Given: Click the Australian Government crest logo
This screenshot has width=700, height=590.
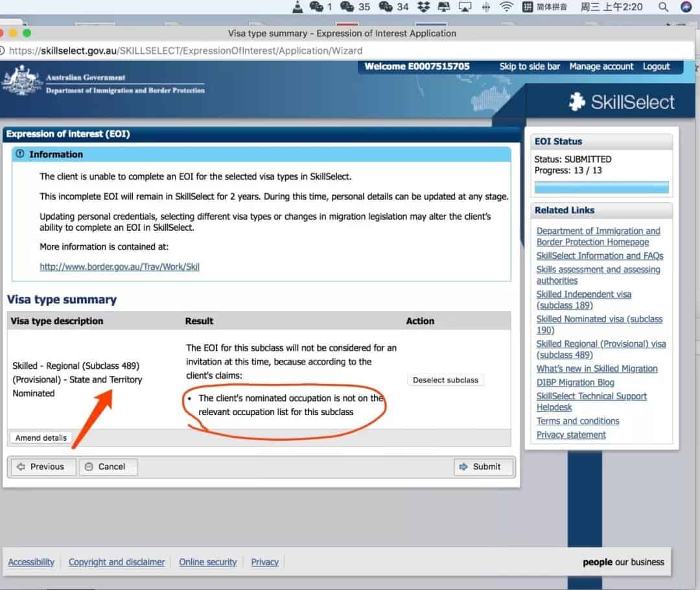Looking at the screenshot, I should click(x=21, y=80).
